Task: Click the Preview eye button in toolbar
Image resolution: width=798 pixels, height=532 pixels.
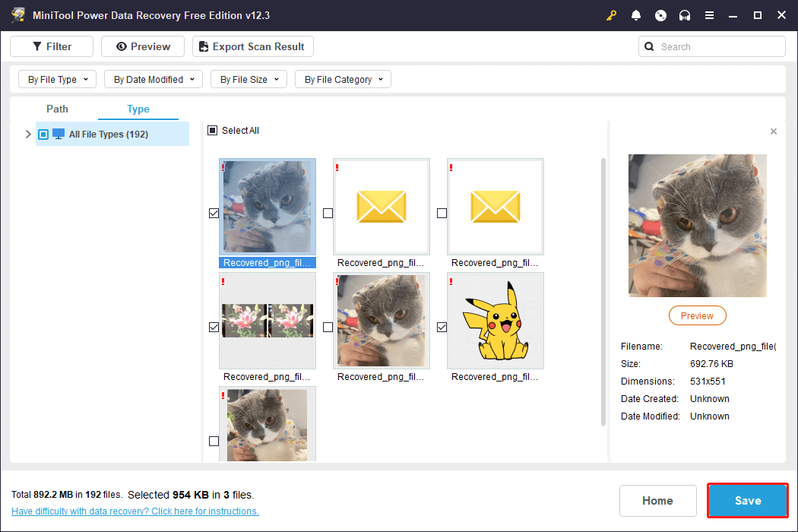Action: pos(143,46)
